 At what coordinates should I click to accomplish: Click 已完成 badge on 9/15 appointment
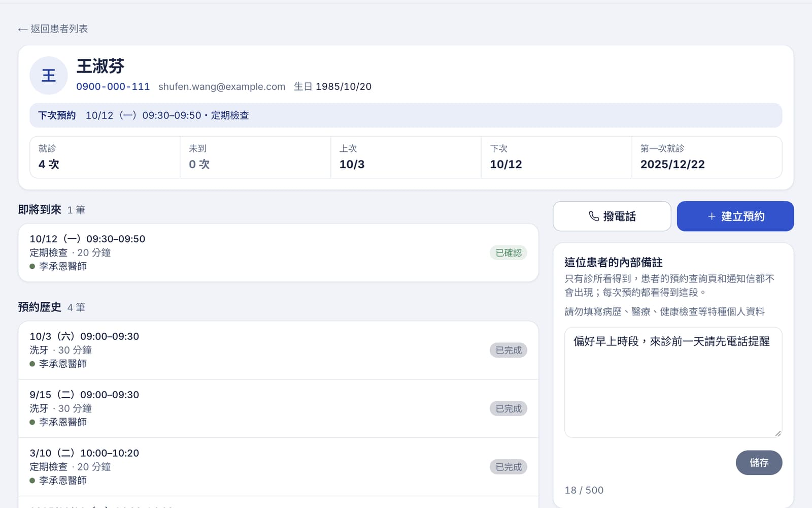point(509,408)
